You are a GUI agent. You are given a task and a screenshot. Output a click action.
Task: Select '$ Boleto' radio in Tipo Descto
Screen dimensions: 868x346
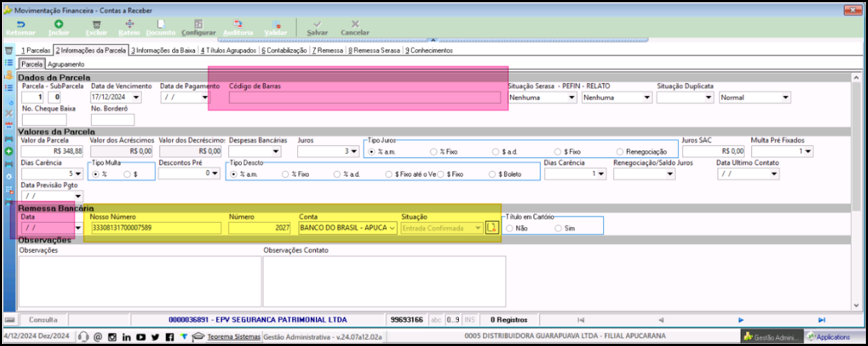click(x=492, y=174)
